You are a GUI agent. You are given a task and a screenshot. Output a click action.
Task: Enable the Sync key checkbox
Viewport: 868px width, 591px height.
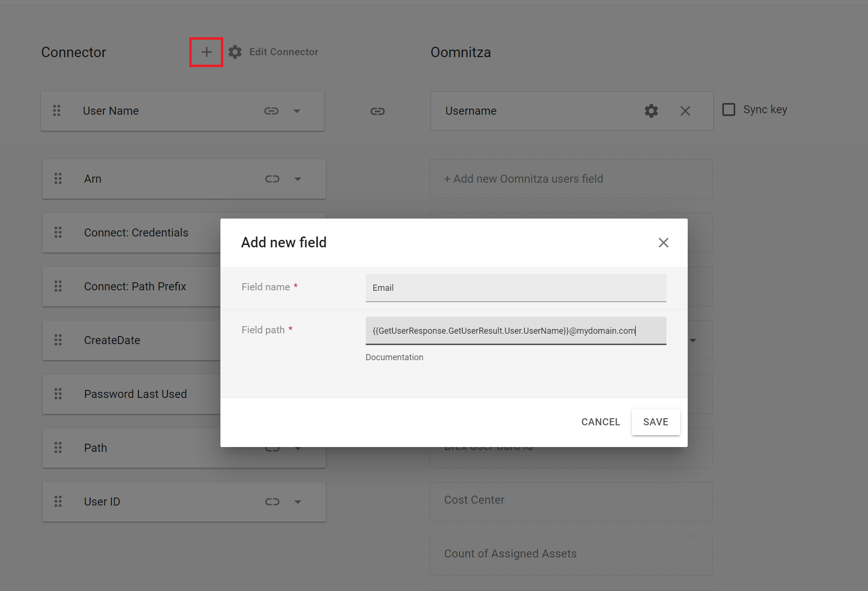coord(729,110)
